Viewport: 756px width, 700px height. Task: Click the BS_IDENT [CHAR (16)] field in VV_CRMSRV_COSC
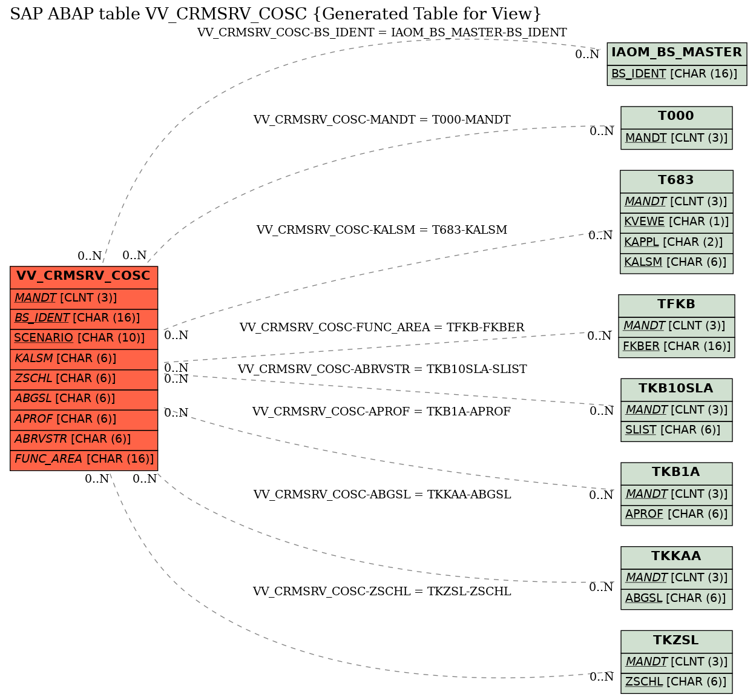(x=84, y=319)
